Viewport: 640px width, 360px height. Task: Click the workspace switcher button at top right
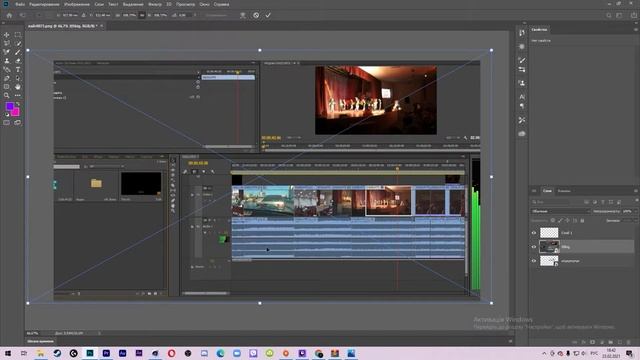[x=619, y=15]
